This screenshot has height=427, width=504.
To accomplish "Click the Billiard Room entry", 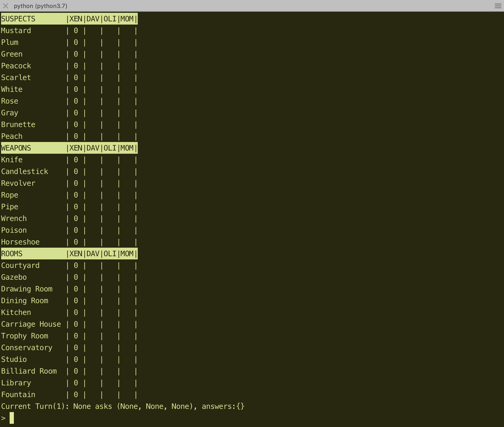I will pyautogui.click(x=29, y=371).
